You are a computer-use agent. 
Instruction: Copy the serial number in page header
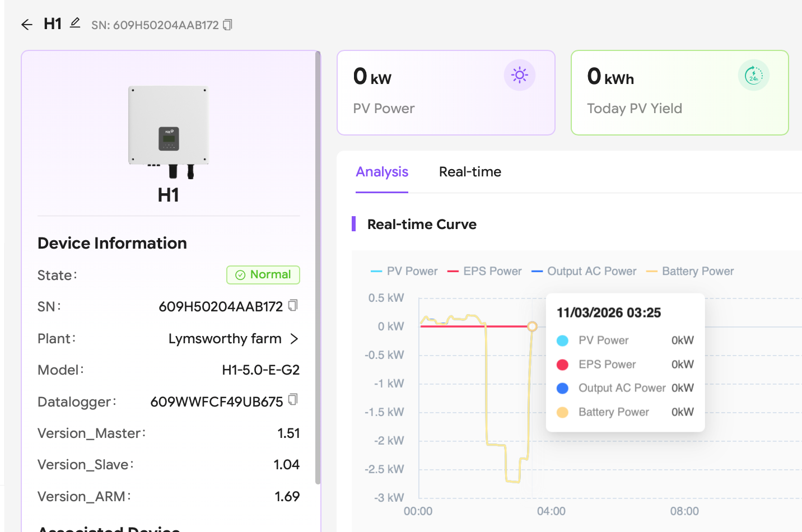227,25
